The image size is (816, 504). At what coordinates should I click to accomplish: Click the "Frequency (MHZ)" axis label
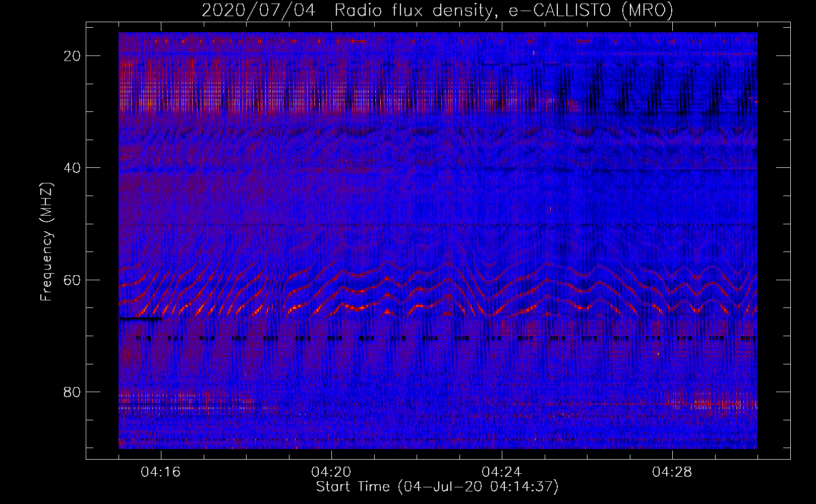(x=46, y=242)
